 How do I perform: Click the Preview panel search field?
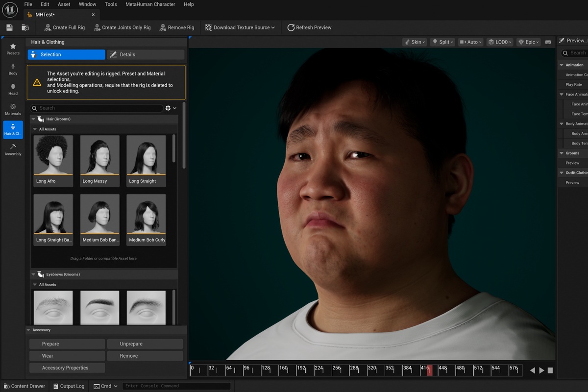pyautogui.click(x=574, y=53)
